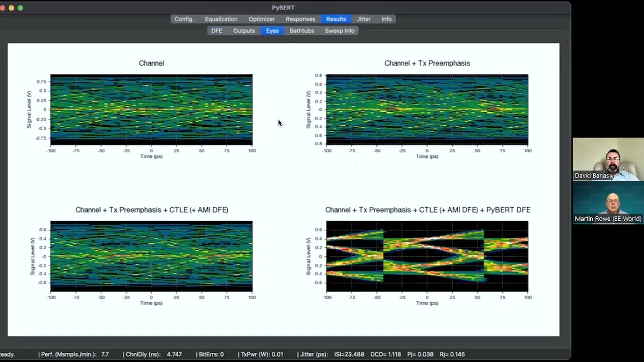Open the Jitter tab

pyautogui.click(x=364, y=19)
